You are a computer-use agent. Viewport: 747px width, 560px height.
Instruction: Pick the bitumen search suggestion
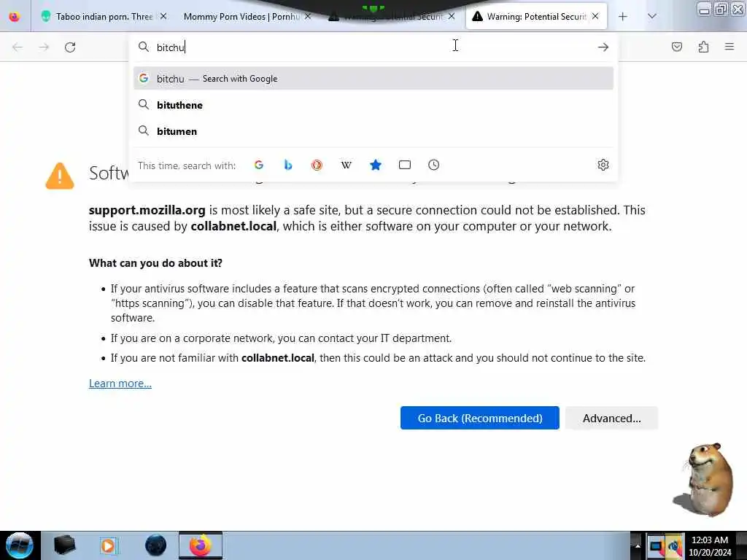pyautogui.click(x=373, y=131)
